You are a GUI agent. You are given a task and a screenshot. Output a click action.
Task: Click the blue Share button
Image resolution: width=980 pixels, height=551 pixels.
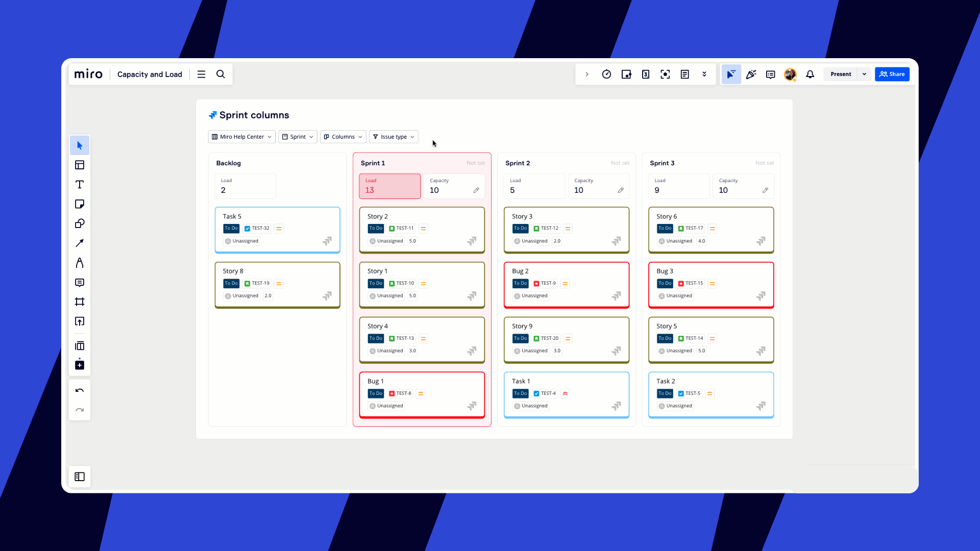click(x=892, y=74)
